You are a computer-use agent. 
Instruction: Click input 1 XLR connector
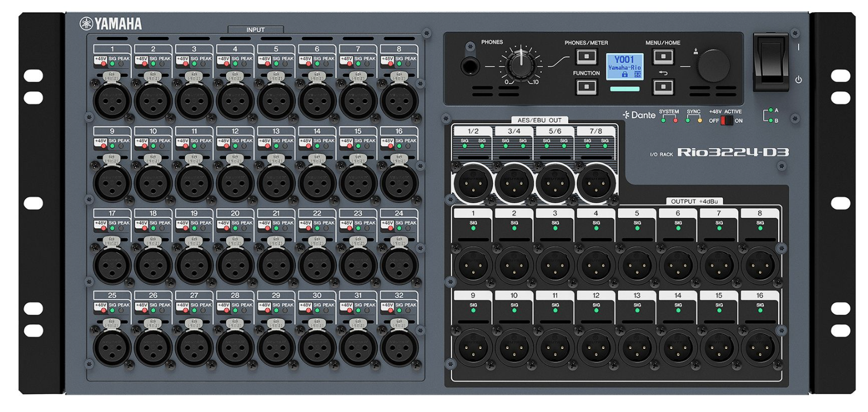click(x=112, y=102)
